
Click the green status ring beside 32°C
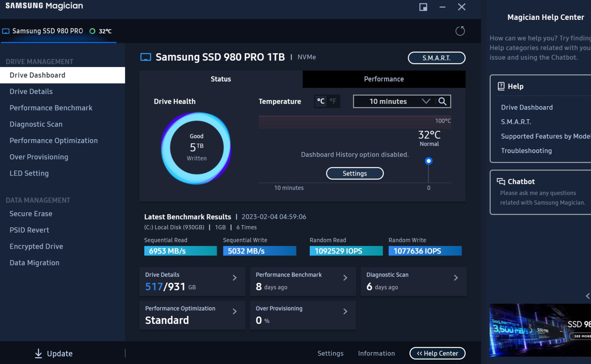(x=92, y=31)
